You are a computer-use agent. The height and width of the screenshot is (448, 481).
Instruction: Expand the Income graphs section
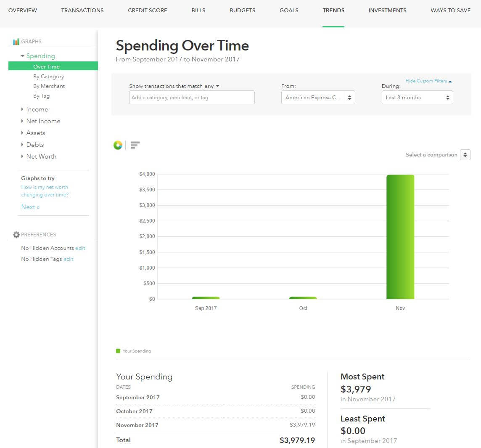[23, 109]
